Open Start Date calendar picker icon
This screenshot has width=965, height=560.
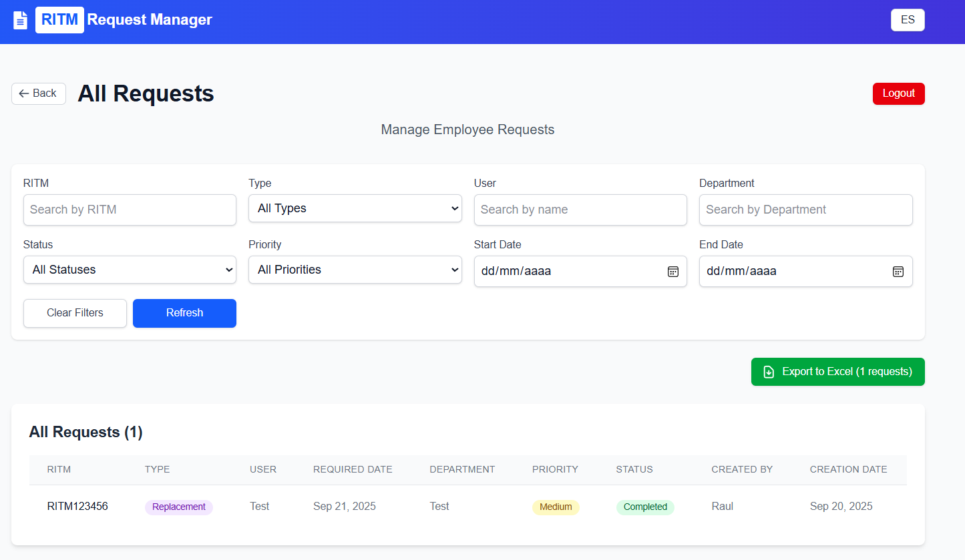(673, 271)
